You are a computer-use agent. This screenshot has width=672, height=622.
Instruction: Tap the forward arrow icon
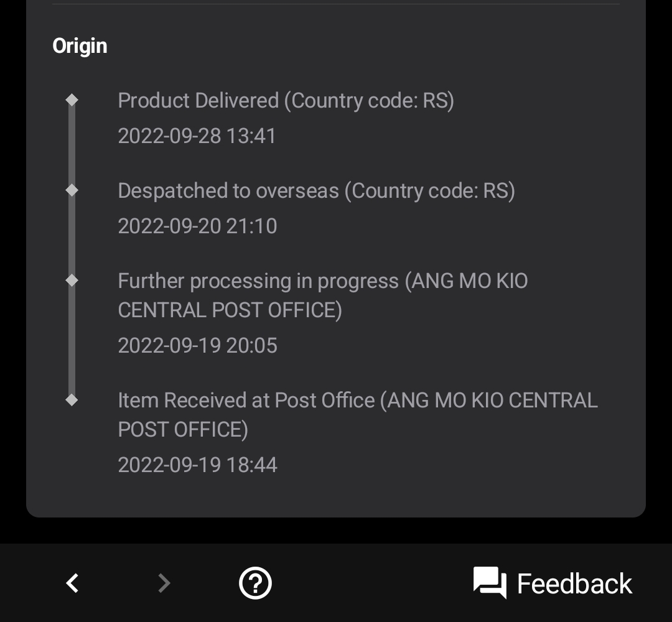(164, 583)
